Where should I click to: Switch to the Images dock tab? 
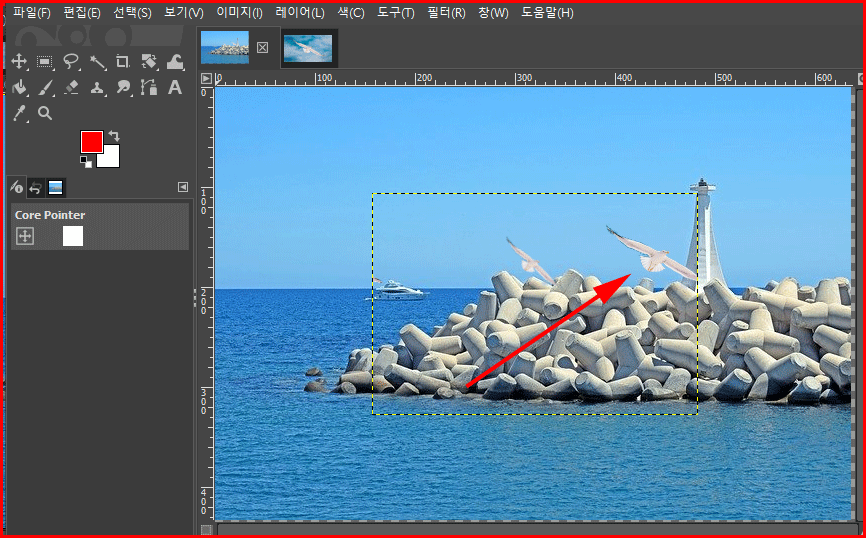point(56,188)
